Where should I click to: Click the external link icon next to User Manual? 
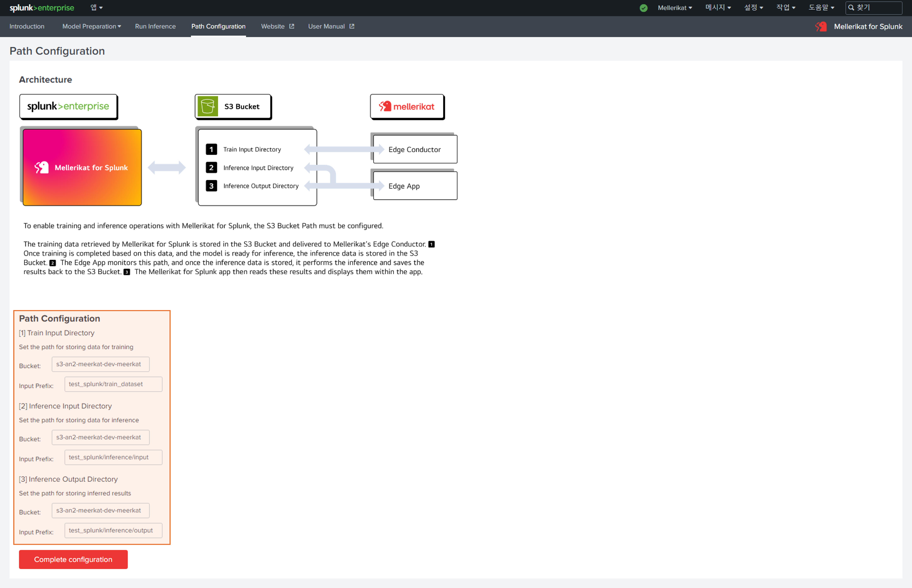[352, 26]
